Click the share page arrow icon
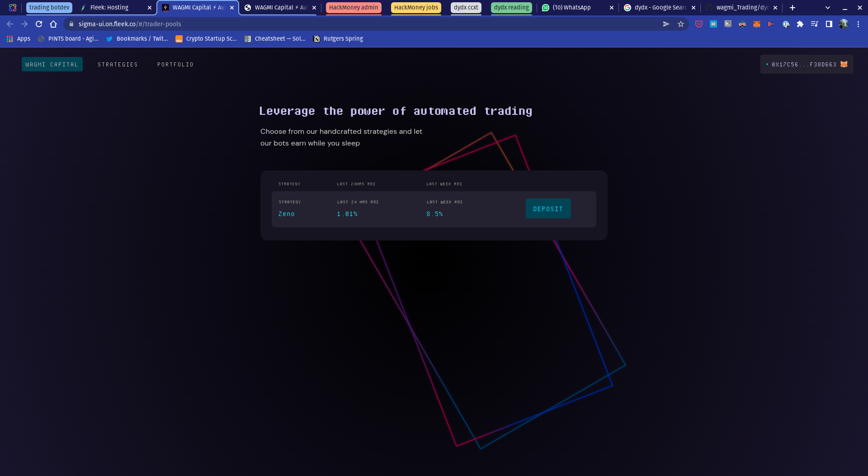The width and height of the screenshot is (868, 476). (666, 24)
